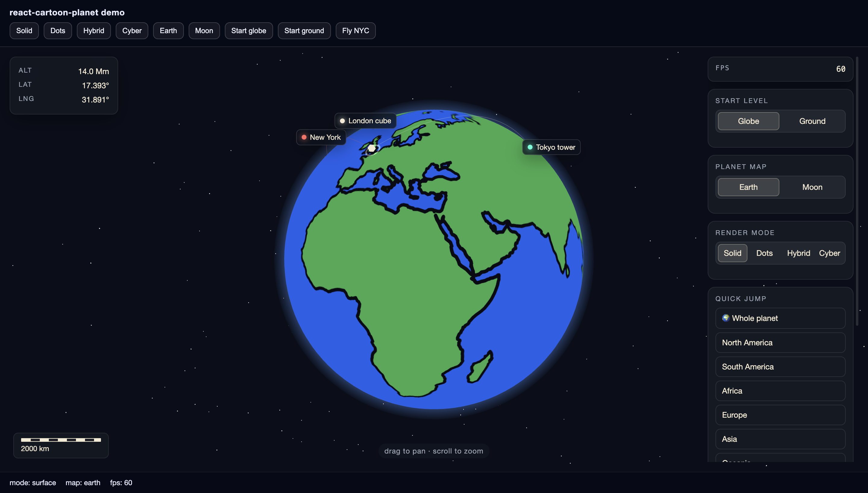Click the QUICK JUMP section heading

tap(741, 299)
